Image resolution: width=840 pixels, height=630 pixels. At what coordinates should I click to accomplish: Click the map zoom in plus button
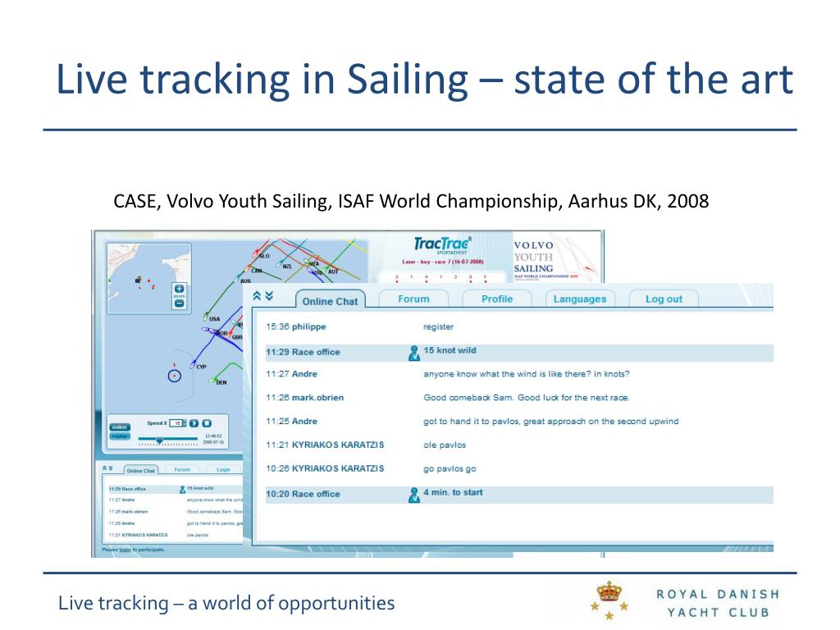tap(179, 289)
